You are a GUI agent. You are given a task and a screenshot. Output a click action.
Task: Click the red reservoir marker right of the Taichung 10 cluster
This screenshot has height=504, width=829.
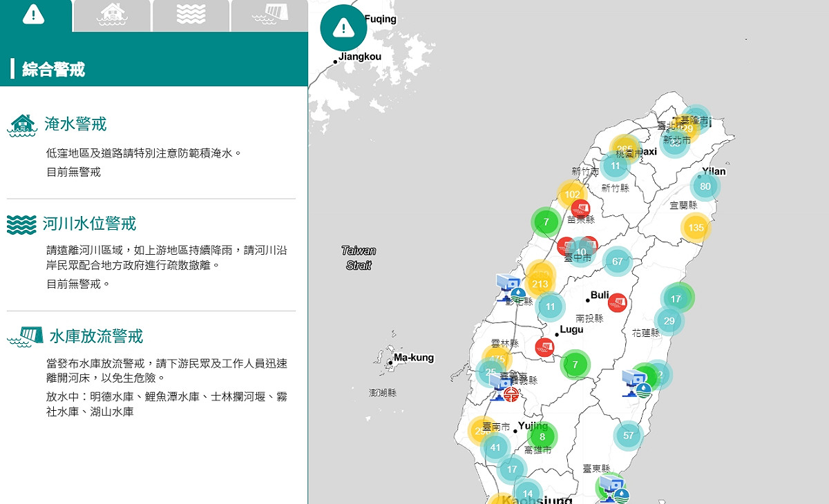click(589, 245)
